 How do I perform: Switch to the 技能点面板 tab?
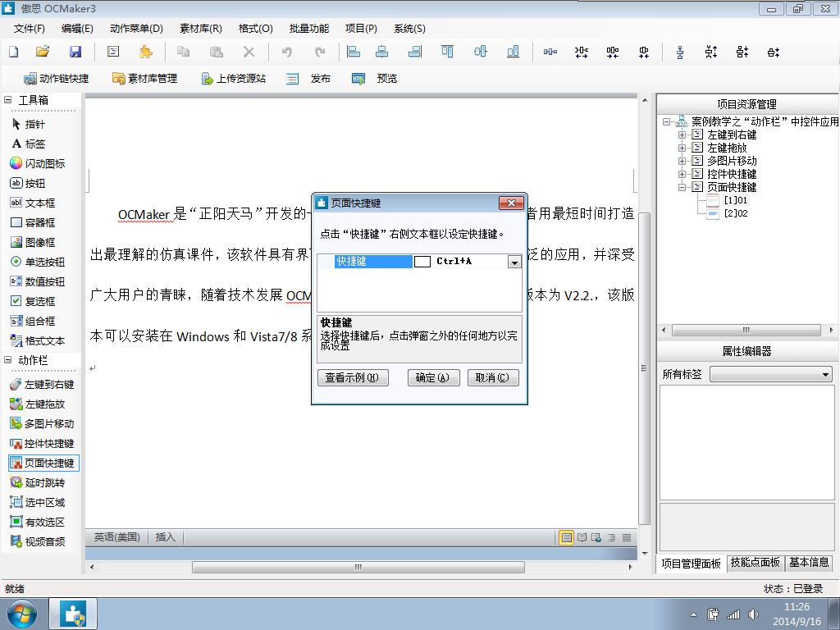point(756,563)
